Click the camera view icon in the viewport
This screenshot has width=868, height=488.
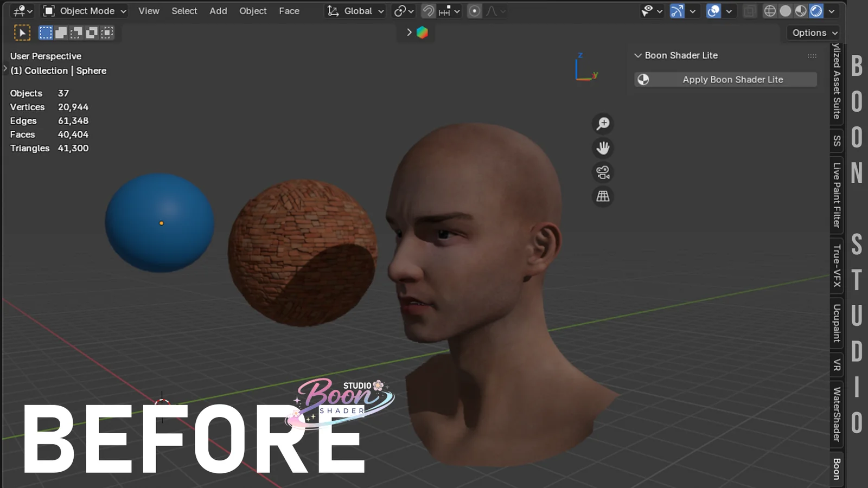point(603,172)
